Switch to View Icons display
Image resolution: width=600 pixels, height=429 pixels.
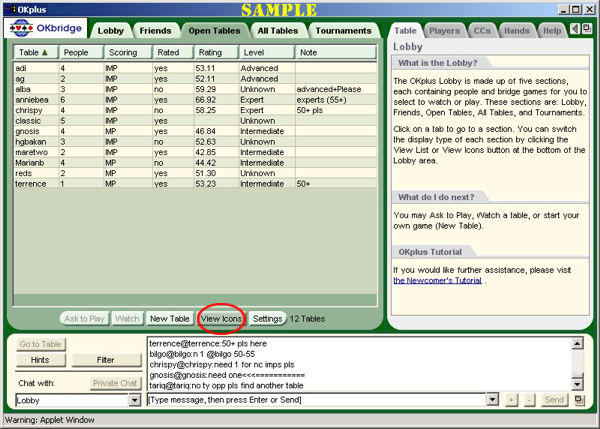point(221,319)
